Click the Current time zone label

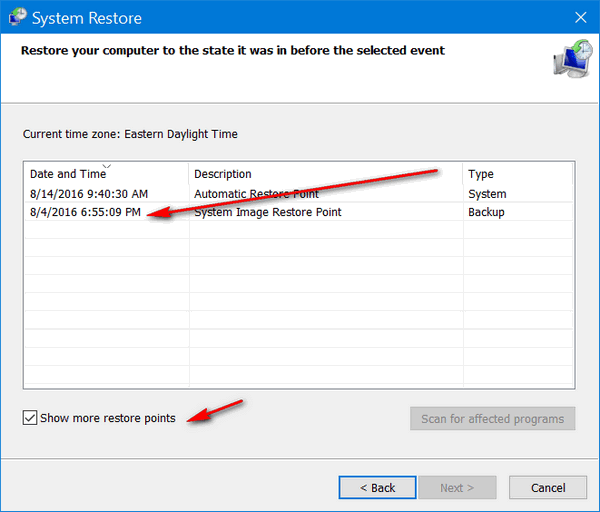click(130, 134)
